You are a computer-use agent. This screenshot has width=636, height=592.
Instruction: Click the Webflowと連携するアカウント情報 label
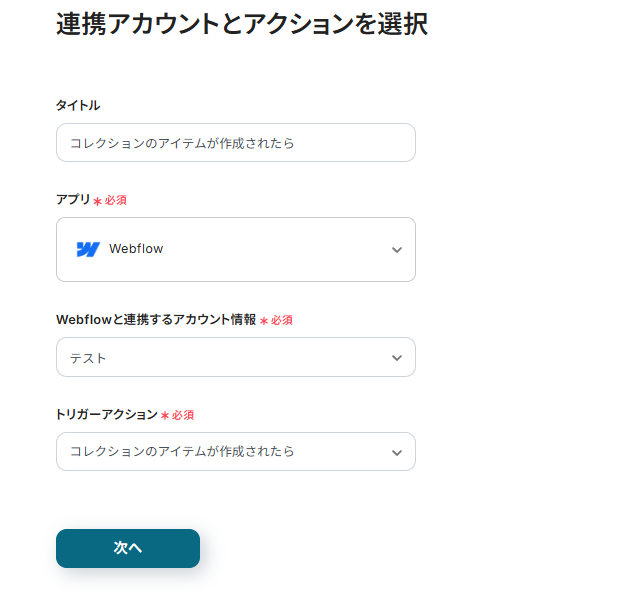[156, 320]
